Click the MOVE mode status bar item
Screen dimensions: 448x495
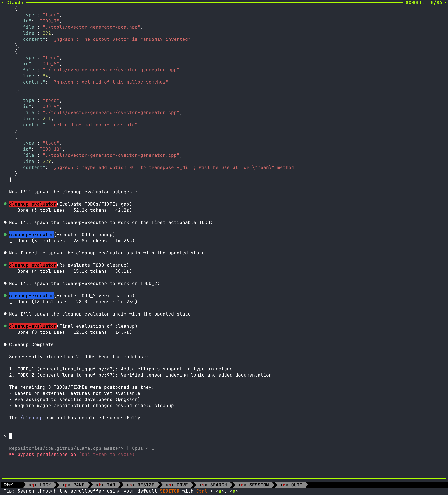pos(177,485)
